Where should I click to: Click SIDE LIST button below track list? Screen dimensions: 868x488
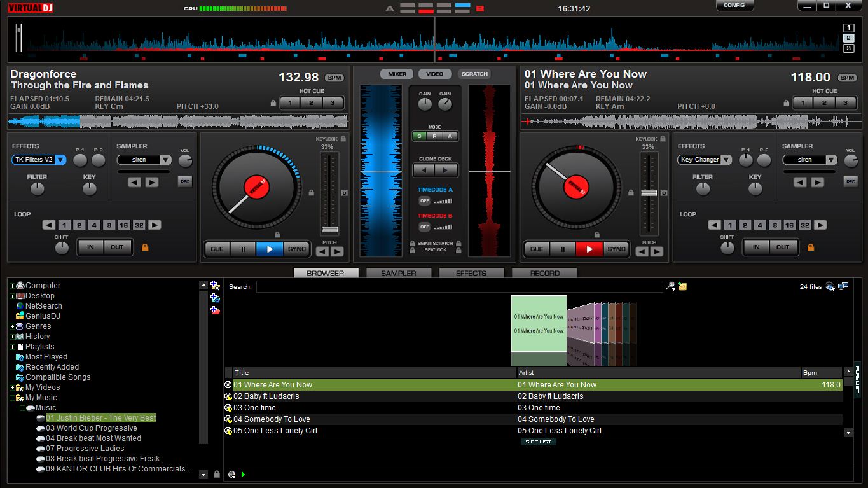coord(538,442)
